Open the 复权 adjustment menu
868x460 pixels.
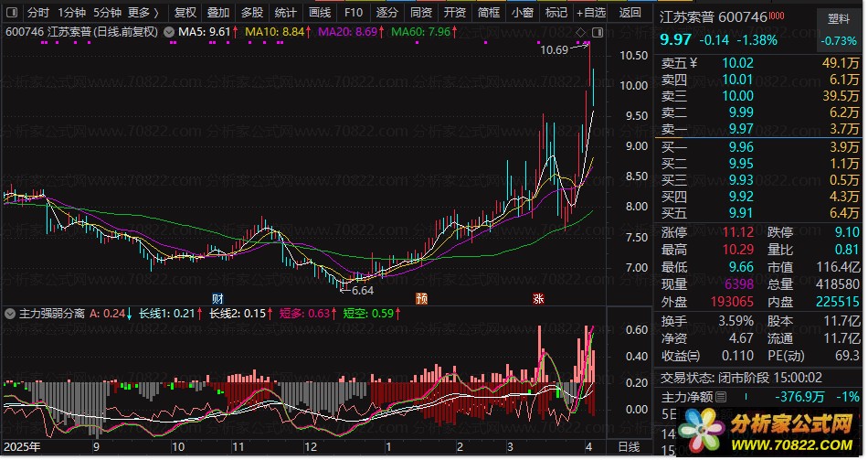[x=185, y=12]
